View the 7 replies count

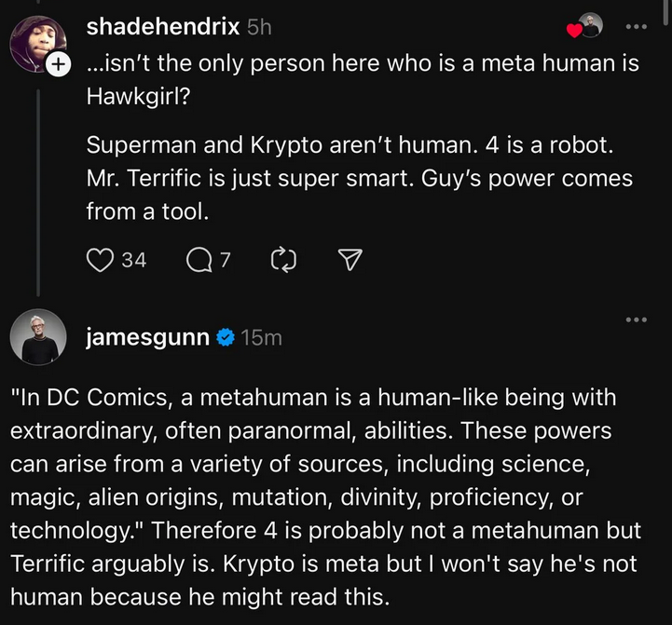click(225, 260)
